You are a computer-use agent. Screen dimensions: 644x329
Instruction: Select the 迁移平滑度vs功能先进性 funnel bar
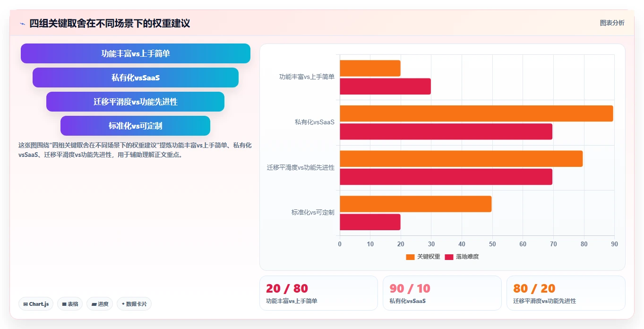click(x=136, y=102)
